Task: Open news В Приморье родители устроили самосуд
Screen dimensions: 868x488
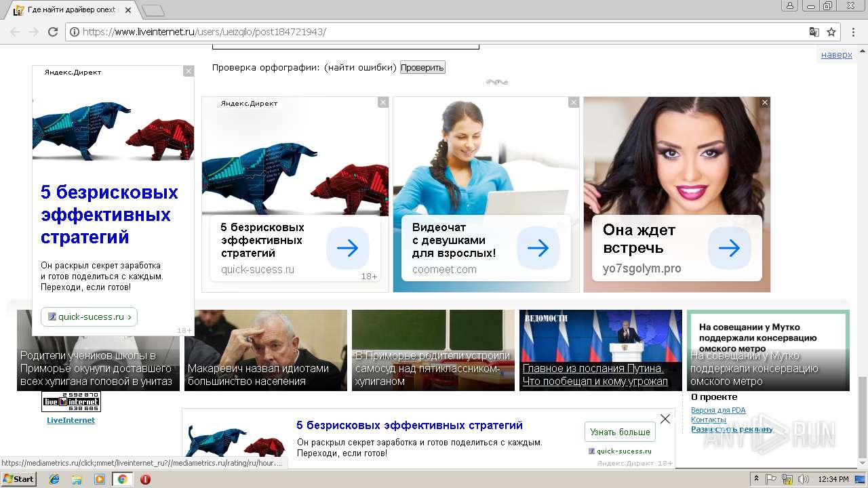Action: click(433, 350)
